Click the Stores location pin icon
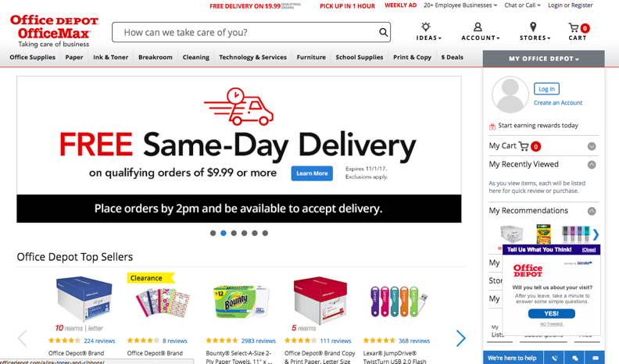This screenshot has width=619, height=364. pos(533,27)
